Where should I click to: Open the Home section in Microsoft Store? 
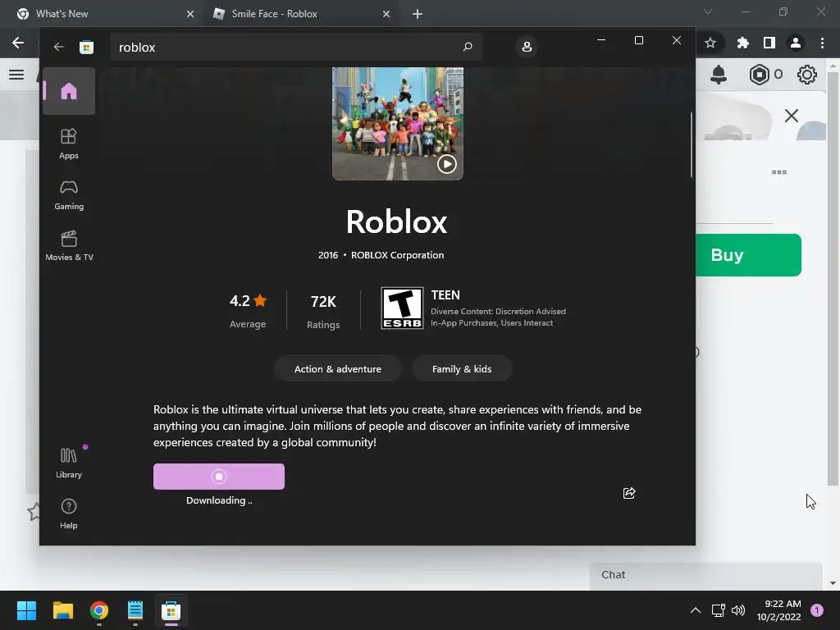point(69,91)
